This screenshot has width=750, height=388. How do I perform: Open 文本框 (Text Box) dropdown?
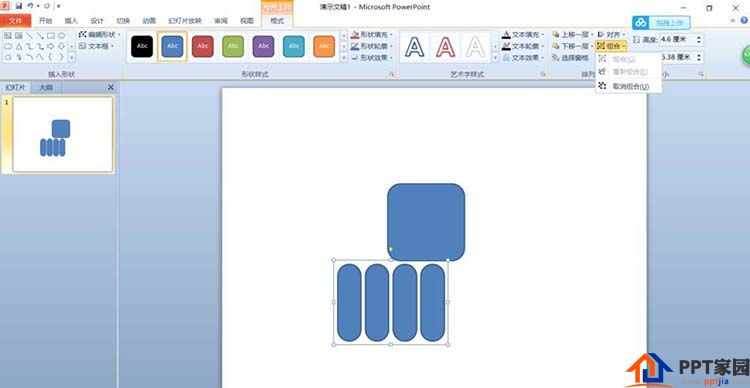pos(96,46)
